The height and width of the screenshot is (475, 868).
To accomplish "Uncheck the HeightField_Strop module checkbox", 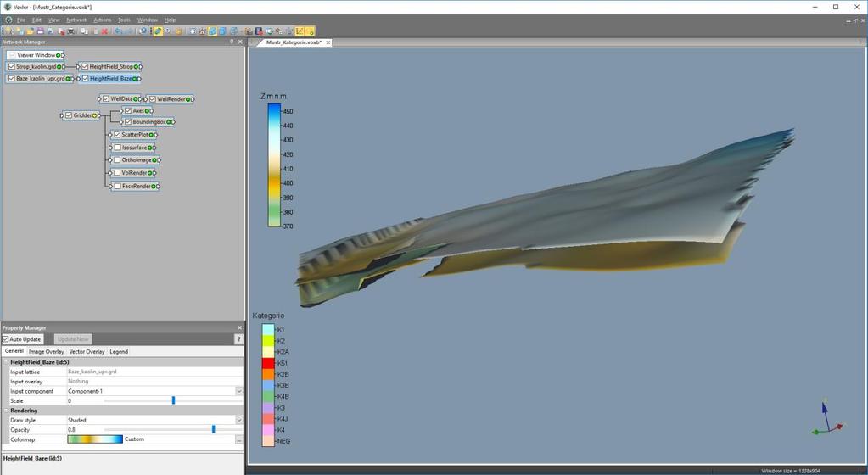I will [85, 66].
